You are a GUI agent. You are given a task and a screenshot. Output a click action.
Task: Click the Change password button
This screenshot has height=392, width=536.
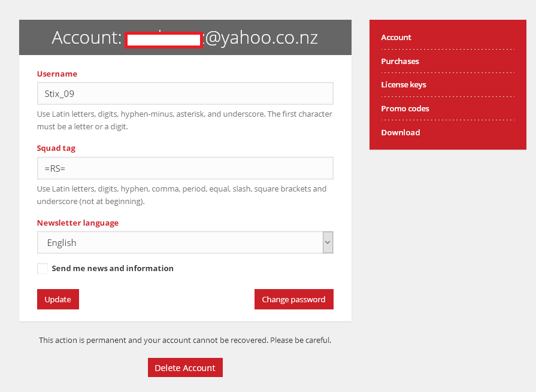pyautogui.click(x=293, y=299)
